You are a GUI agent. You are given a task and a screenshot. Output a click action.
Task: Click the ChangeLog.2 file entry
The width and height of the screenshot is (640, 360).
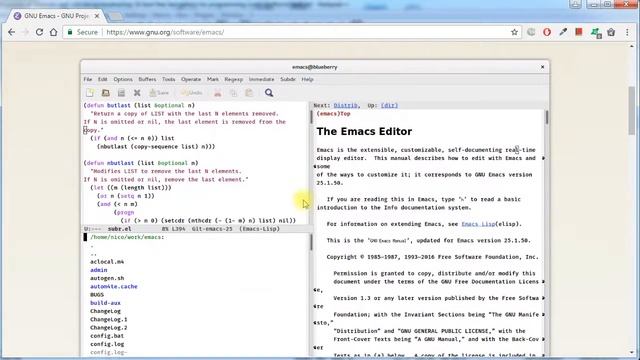tap(109, 327)
